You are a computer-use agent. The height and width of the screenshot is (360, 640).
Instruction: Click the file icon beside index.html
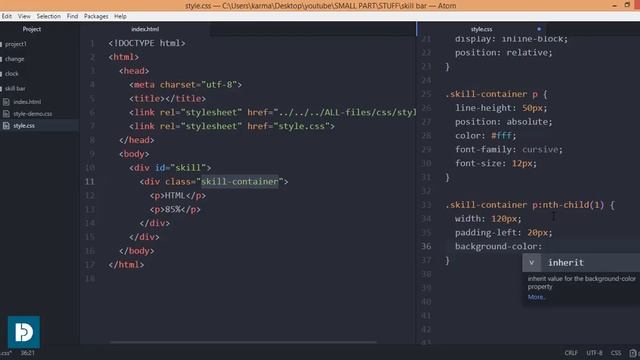(x=6, y=102)
